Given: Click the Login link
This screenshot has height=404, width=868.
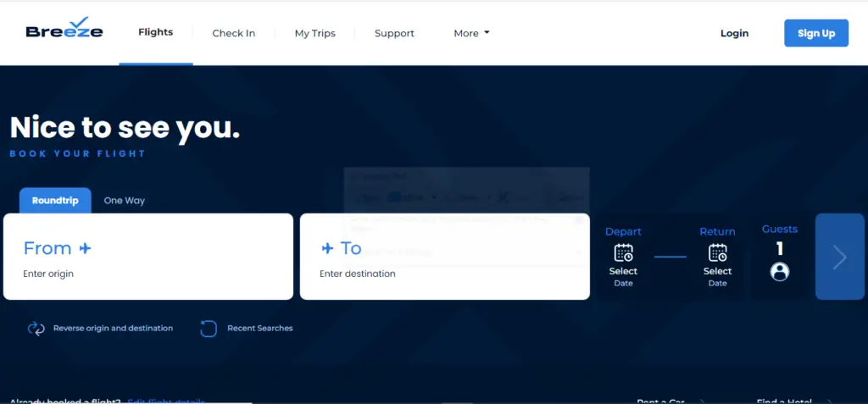Looking at the screenshot, I should [734, 33].
